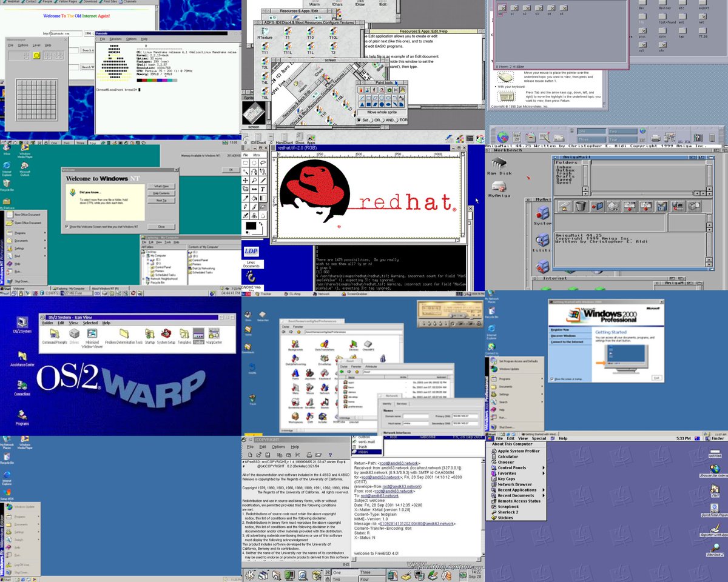Screen dimensions: 728x582
Task: Open the WarpCenter icon in OS/2
Action: (x=214, y=336)
